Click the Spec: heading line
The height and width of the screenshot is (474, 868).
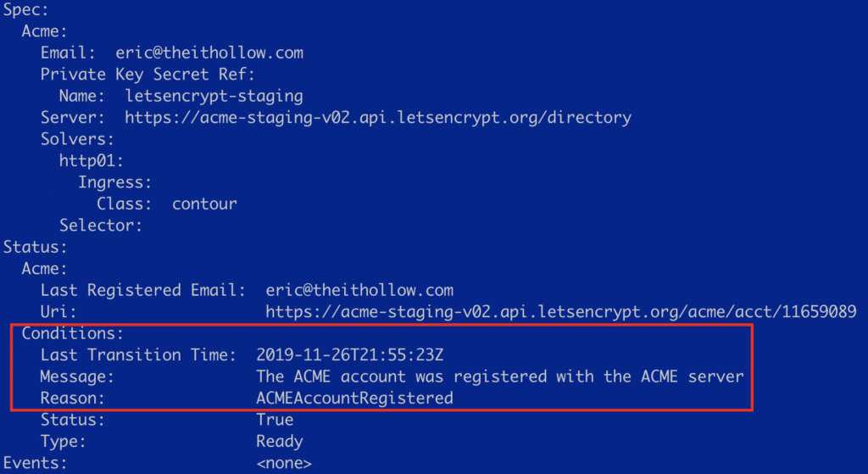coord(25,9)
